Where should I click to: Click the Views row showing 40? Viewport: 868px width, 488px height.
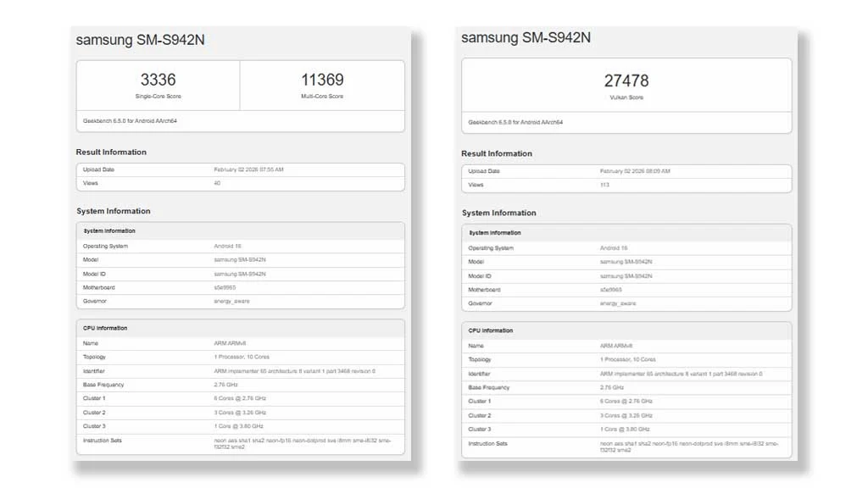(x=240, y=182)
